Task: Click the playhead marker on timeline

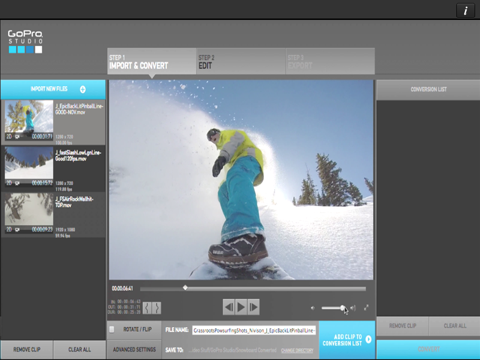Action: pos(185,288)
